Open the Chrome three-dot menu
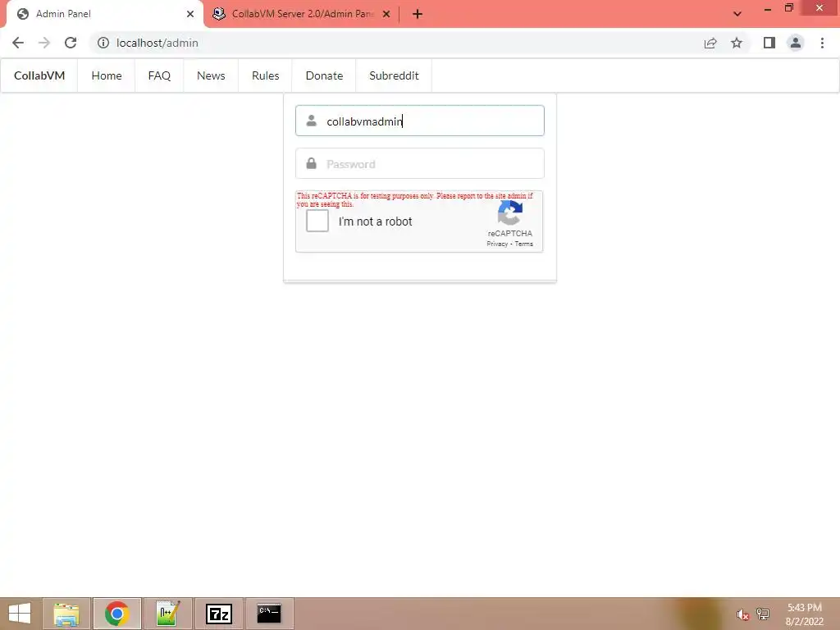The image size is (840, 630). tap(822, 43)
